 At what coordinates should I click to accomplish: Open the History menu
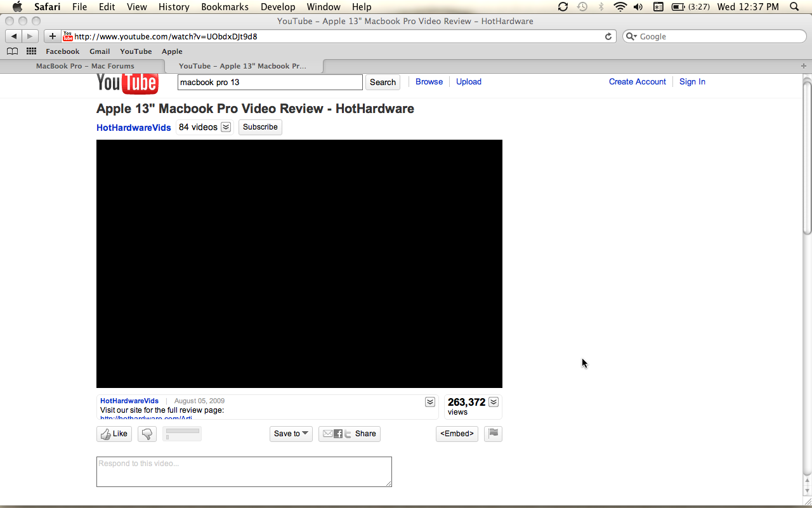click(174, 7)
